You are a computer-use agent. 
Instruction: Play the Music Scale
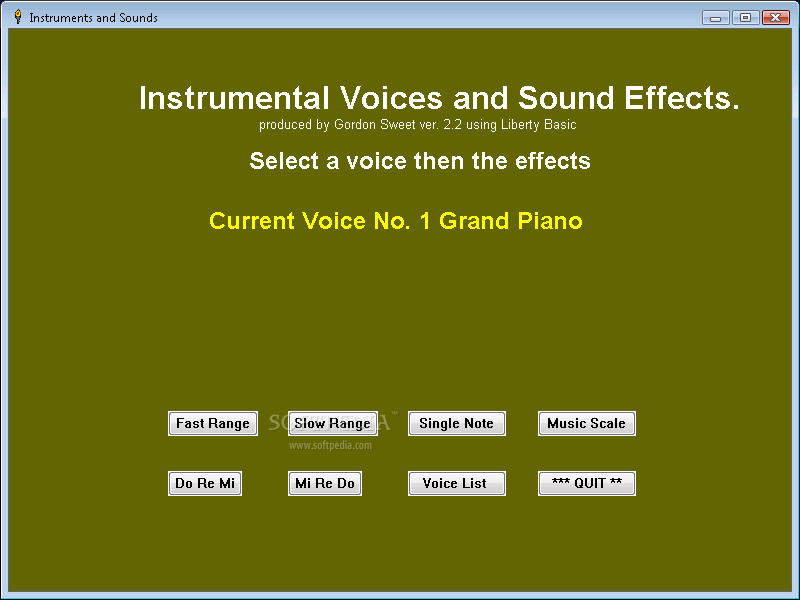[x=587, y=423]
